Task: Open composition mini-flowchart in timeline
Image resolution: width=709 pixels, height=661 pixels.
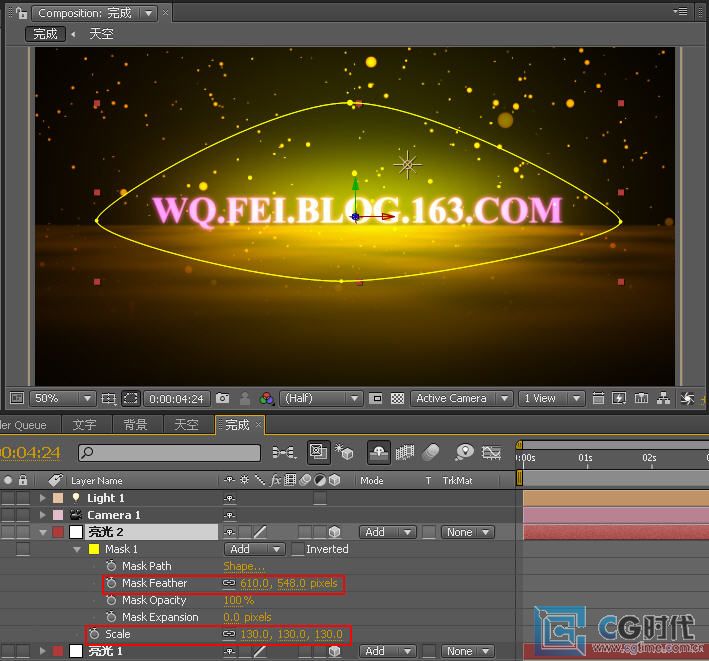Action: (x=284, y=452)
